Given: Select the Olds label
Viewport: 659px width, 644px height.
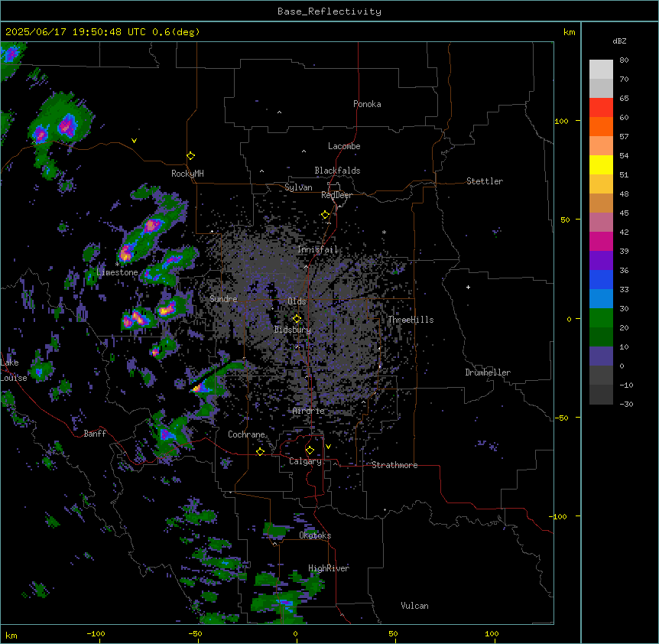Looking at the screenshot, I should pos(297,301).
